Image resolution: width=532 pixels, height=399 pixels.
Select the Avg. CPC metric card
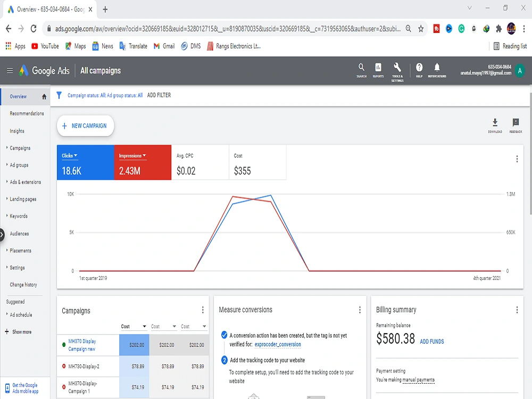[x=200, y=162]
